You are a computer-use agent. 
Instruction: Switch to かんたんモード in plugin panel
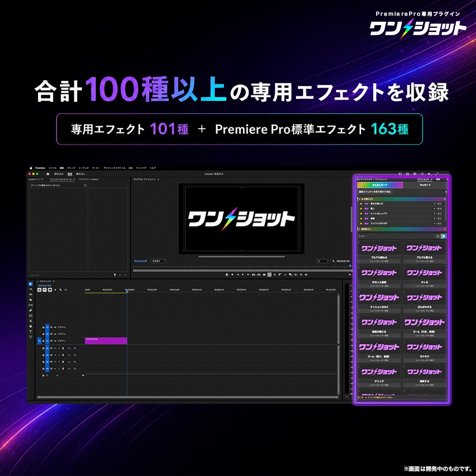380,185
